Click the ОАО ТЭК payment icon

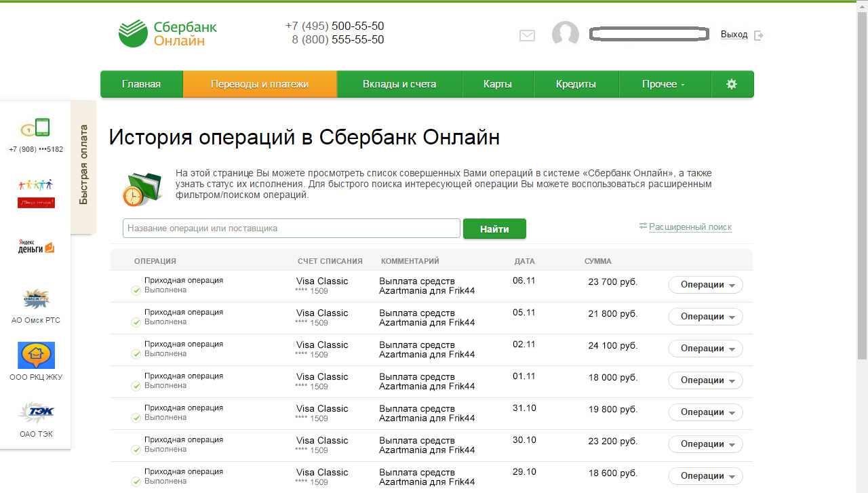pyautogui.click(x=36, y=412)
